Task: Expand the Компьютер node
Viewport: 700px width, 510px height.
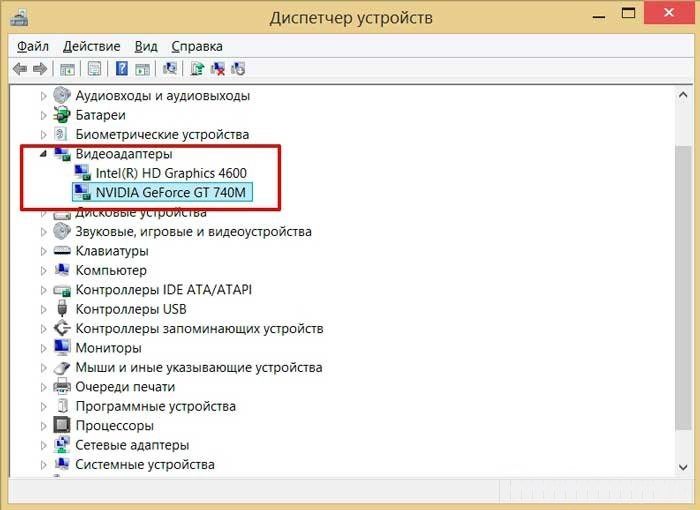Action: click(x=43, y=271)
